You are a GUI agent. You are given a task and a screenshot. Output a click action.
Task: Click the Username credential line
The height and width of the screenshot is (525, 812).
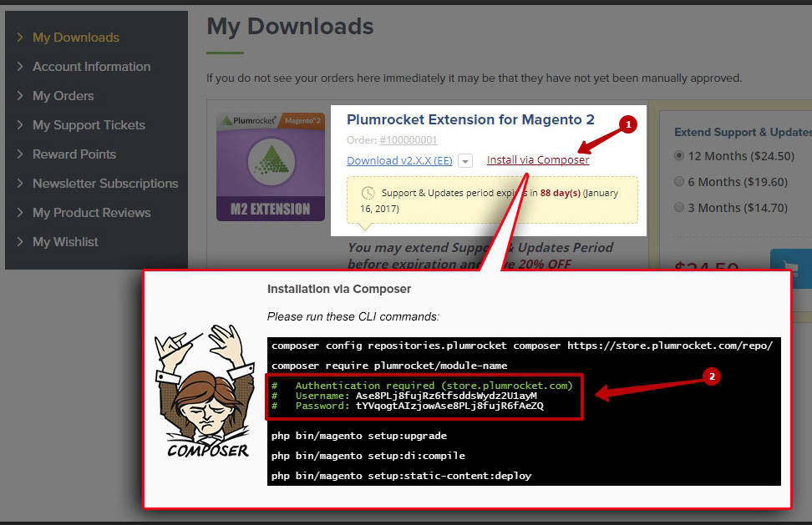[404, 396]
